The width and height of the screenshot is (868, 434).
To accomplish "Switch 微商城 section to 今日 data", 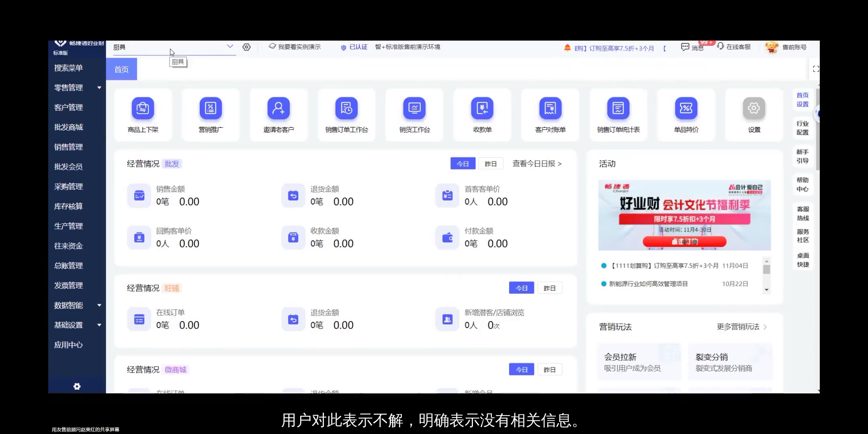I will click(521, 369).
